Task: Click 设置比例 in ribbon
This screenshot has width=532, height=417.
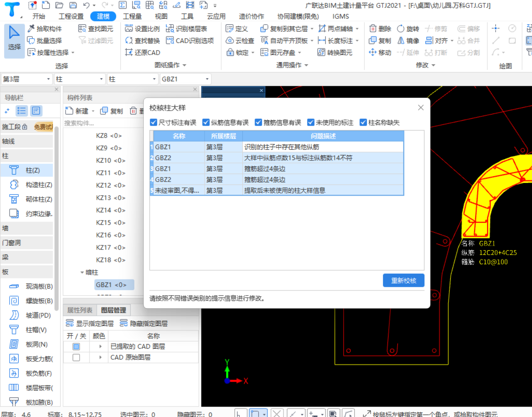Action: (142, 29)
